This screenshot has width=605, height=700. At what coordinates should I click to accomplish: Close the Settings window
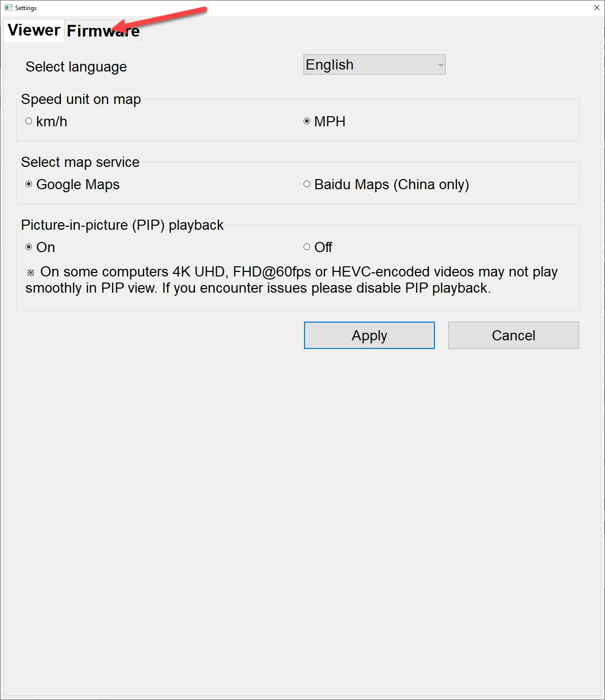597,8
